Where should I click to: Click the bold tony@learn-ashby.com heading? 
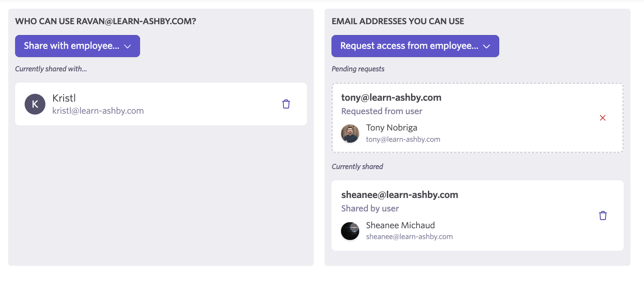pyautogui.click(x=391, y=97)
